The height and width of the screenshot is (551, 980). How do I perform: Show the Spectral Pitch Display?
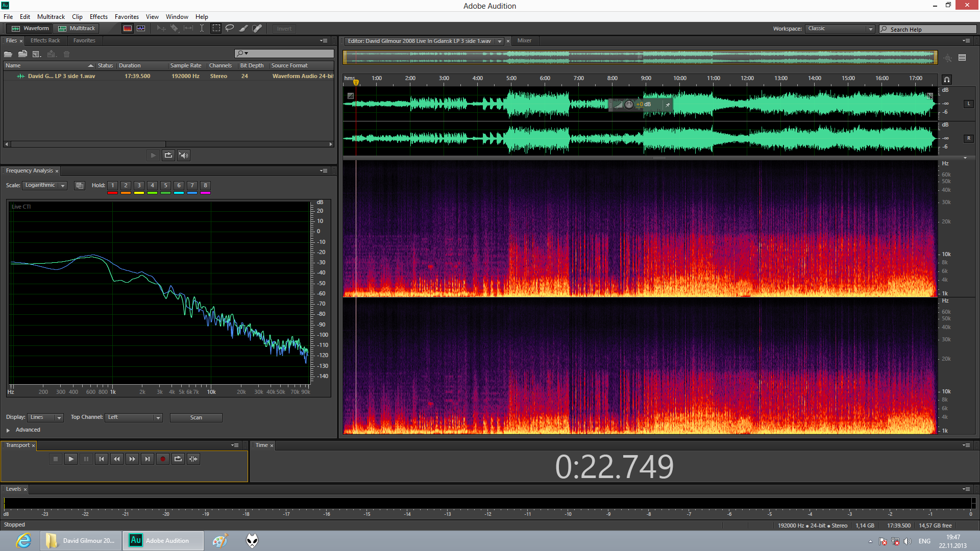pyautogui.click(x=141, y=29)
